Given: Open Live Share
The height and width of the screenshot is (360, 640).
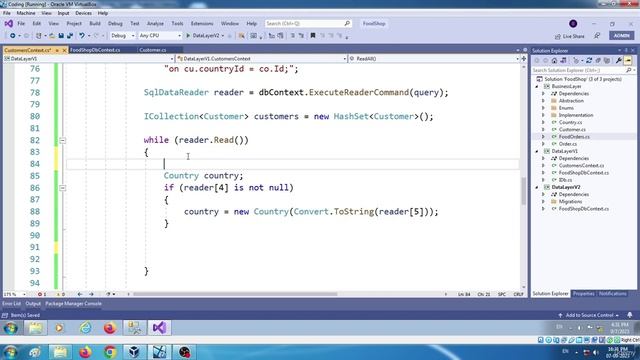Looking at the screenshot, I should click(569, 36).
